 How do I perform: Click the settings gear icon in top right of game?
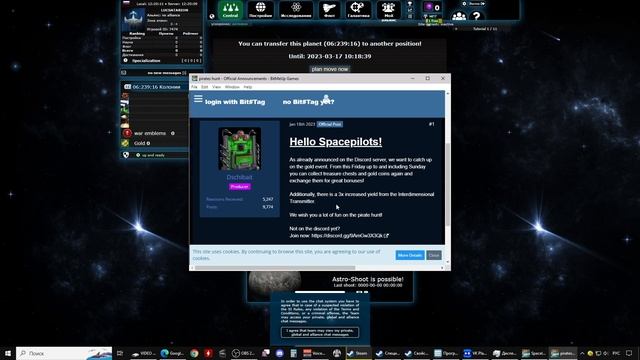click(x=464, y=4)
